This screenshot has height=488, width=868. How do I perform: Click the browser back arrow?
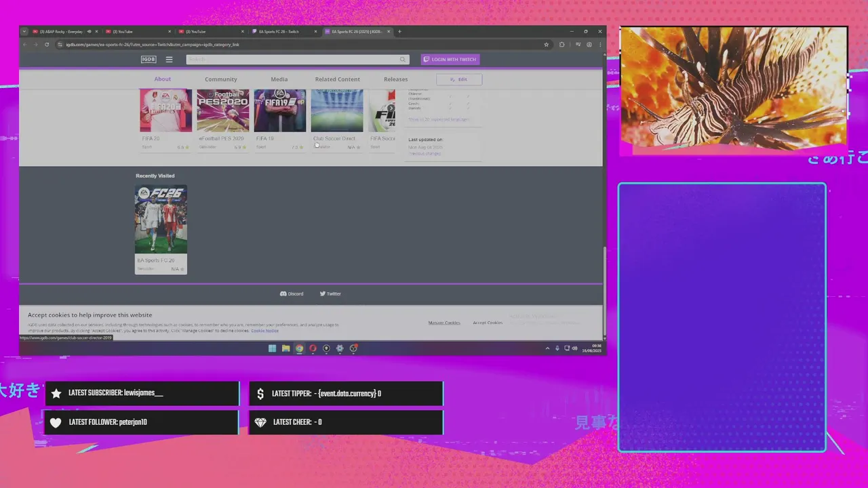[x=25, y=45]
